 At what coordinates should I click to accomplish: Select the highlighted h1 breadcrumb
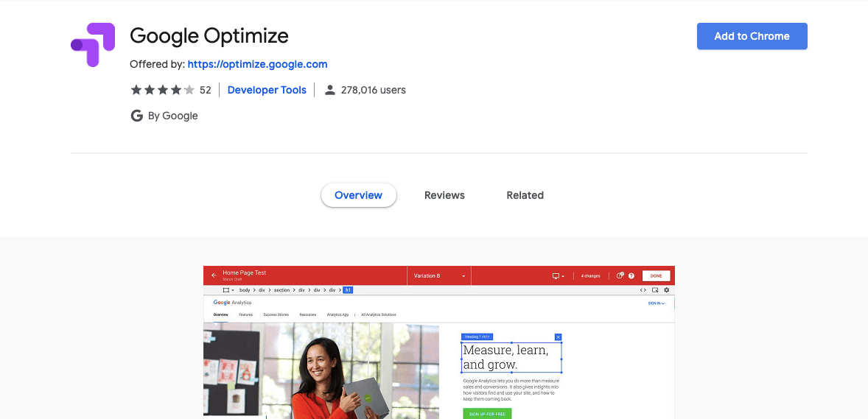[x=348, y=290]
